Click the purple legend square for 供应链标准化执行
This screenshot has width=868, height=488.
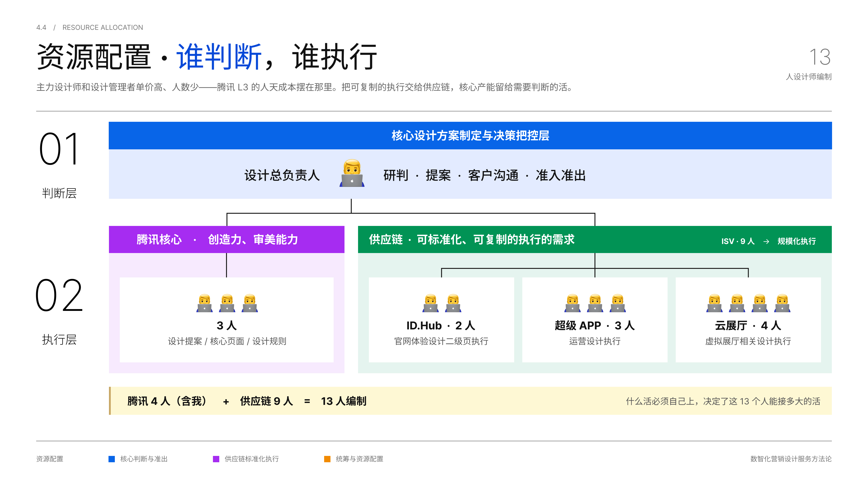216,459
